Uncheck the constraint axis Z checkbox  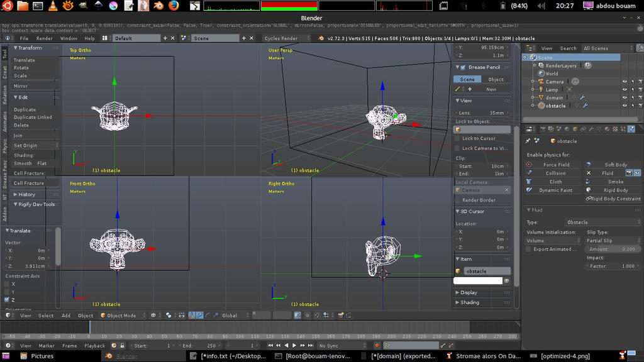[x=7, y=300]
